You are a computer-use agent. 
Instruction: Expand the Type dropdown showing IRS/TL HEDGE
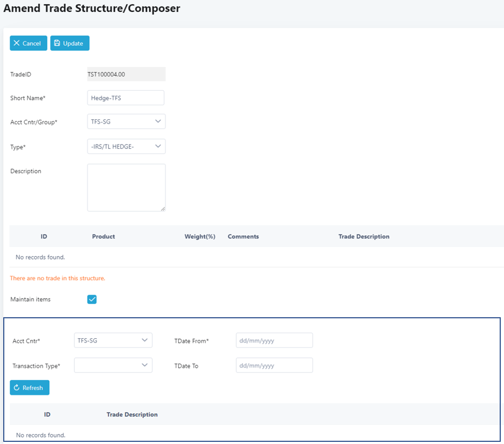[x=126, y=146]
